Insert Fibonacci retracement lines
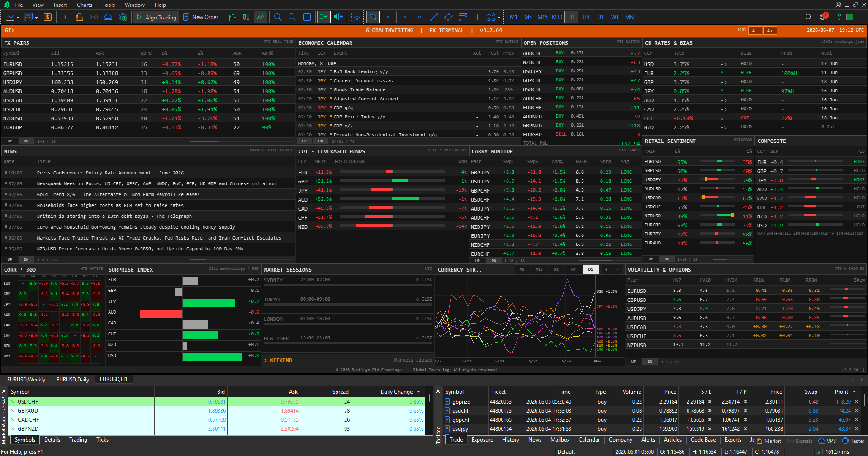This screenshot has height=456, width=868. click(463, 17)
